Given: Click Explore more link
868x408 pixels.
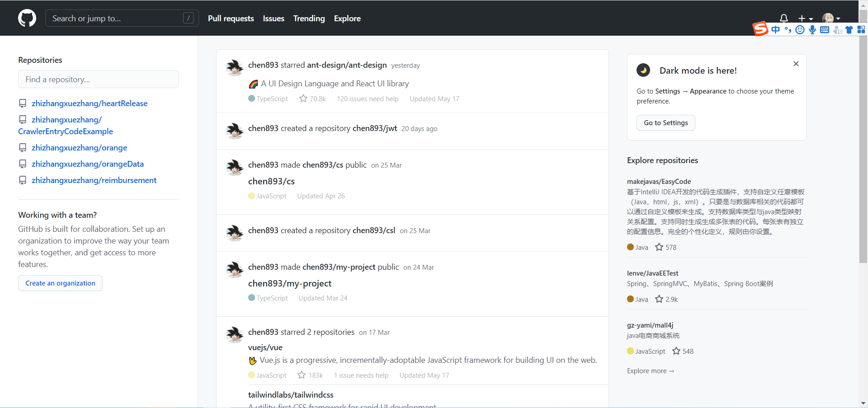Looking at the screenshot, I should (x=651, y=371).
